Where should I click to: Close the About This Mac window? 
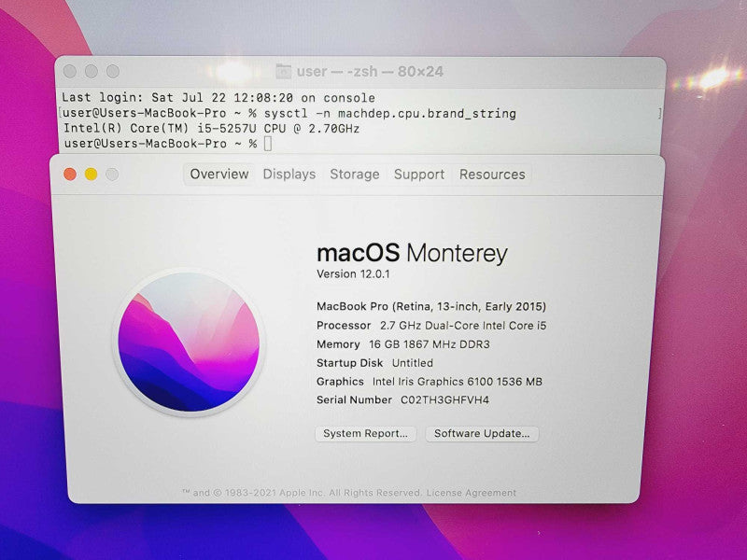click(x=70, y=175)
